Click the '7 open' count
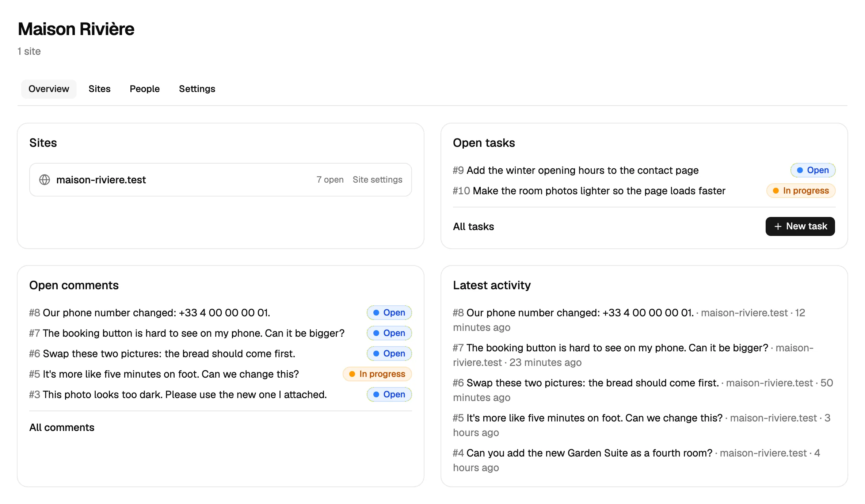Viewport: 865px width, 504px height. (x=330, y=180)
